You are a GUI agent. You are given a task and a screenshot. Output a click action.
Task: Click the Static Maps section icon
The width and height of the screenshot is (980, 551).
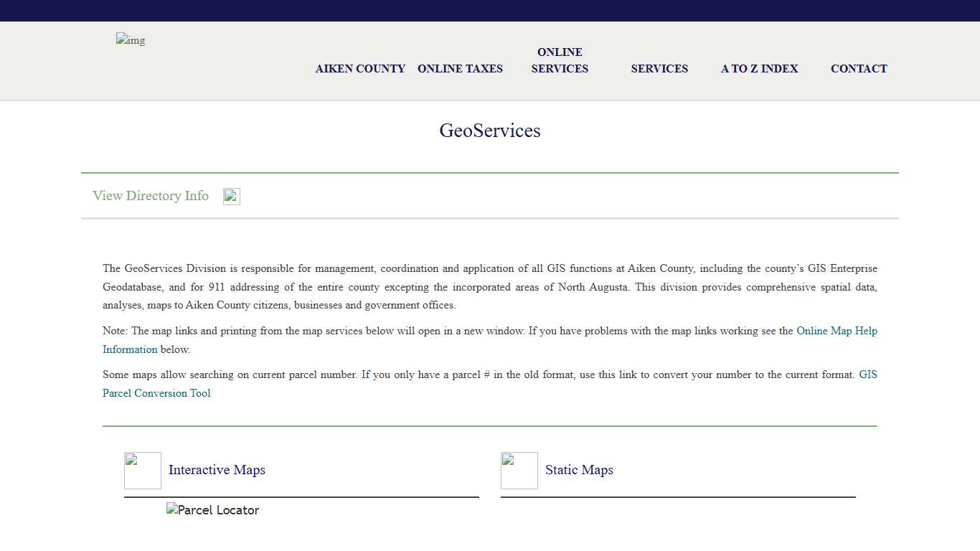click(519, 470)
